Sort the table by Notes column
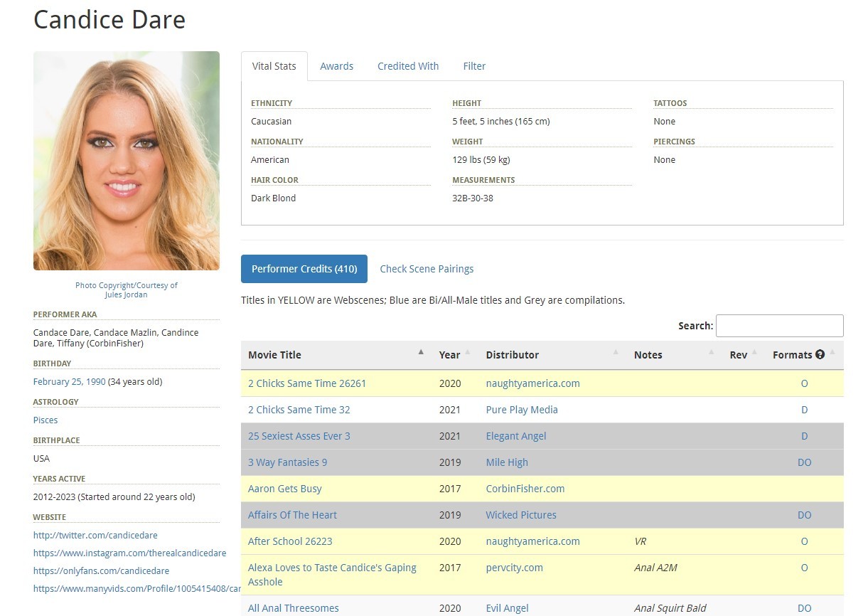 pos(675,355)
